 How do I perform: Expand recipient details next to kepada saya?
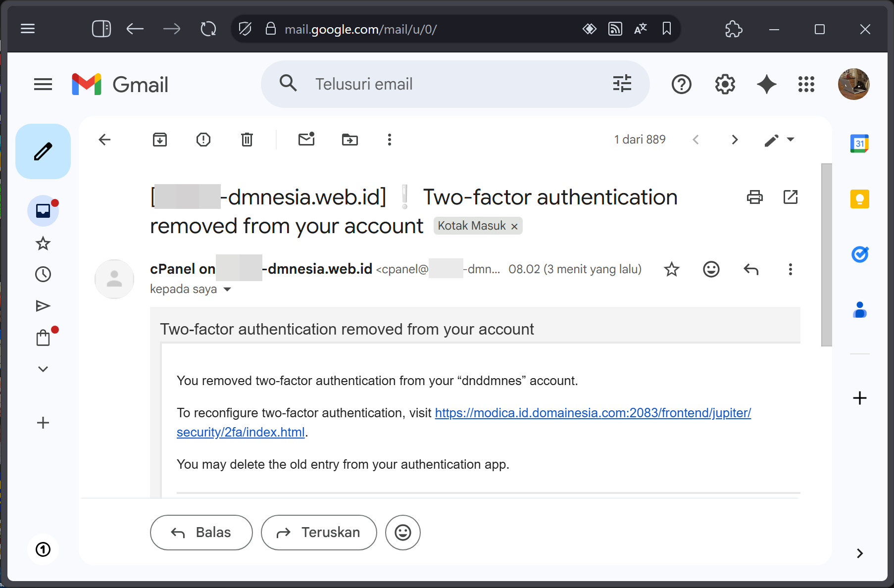click(227, 290)
